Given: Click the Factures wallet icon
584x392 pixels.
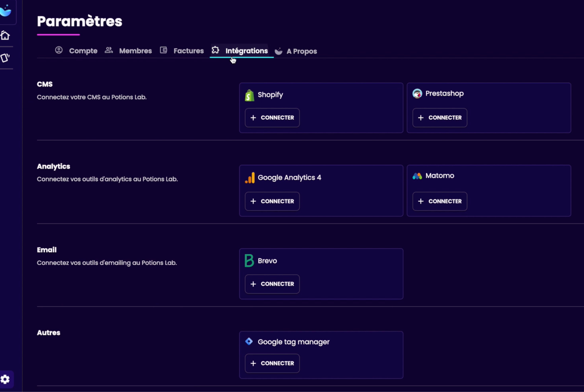Looking at the screenshot, I should (163, 50).
